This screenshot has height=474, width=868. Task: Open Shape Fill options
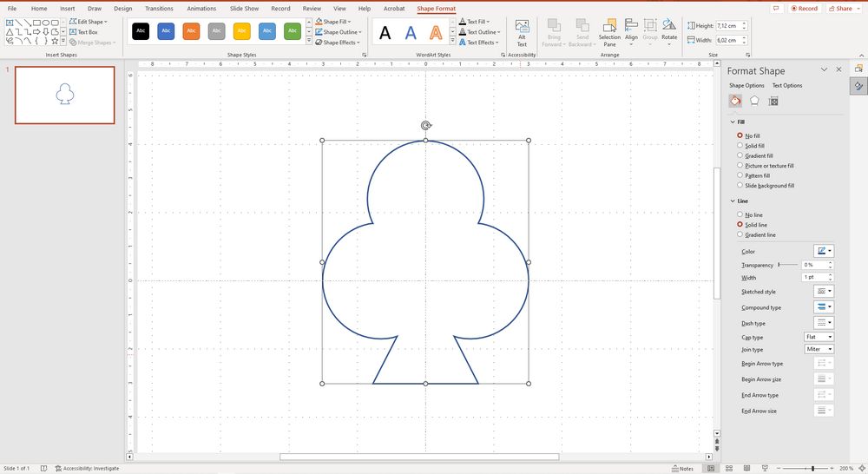333,22
